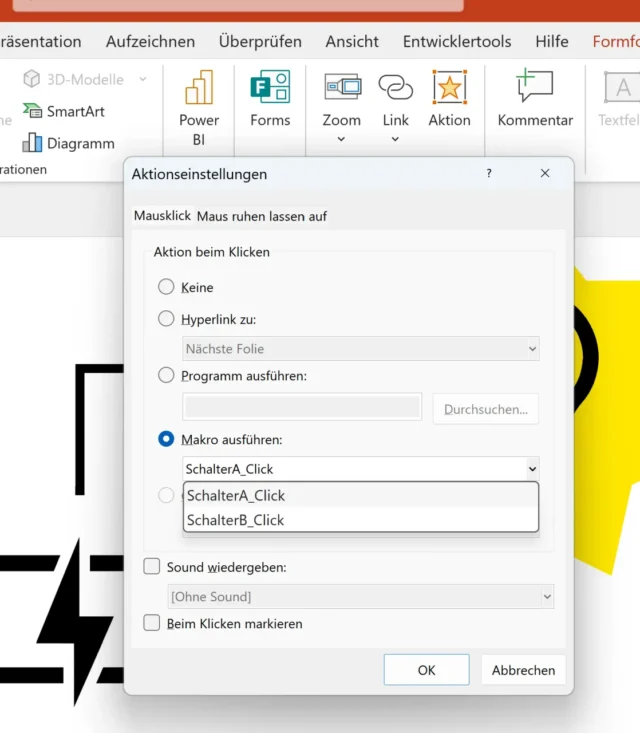Open the Entwicklertools ribbon tab

pos(457,41)
